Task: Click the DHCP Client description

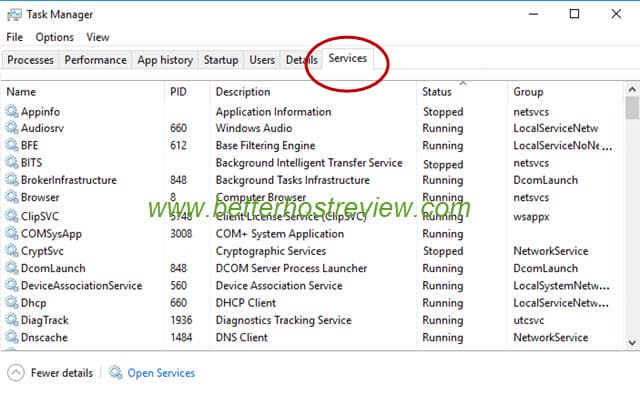Action: coord(246,303)
